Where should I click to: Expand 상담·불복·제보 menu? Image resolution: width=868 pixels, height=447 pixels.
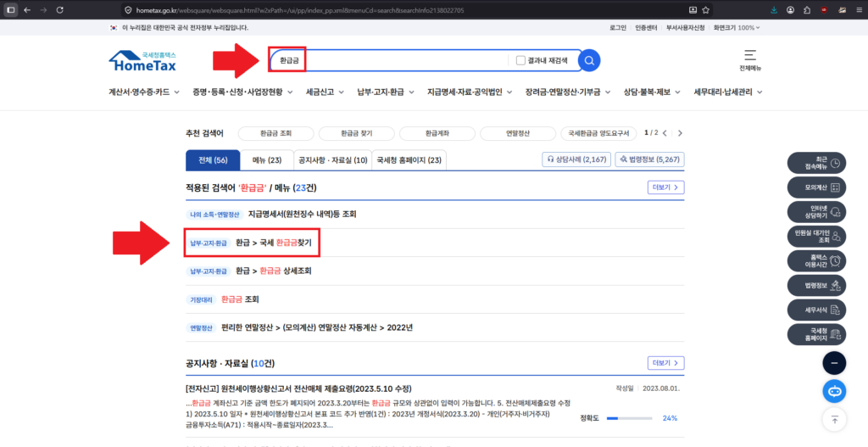pos(652,92)
